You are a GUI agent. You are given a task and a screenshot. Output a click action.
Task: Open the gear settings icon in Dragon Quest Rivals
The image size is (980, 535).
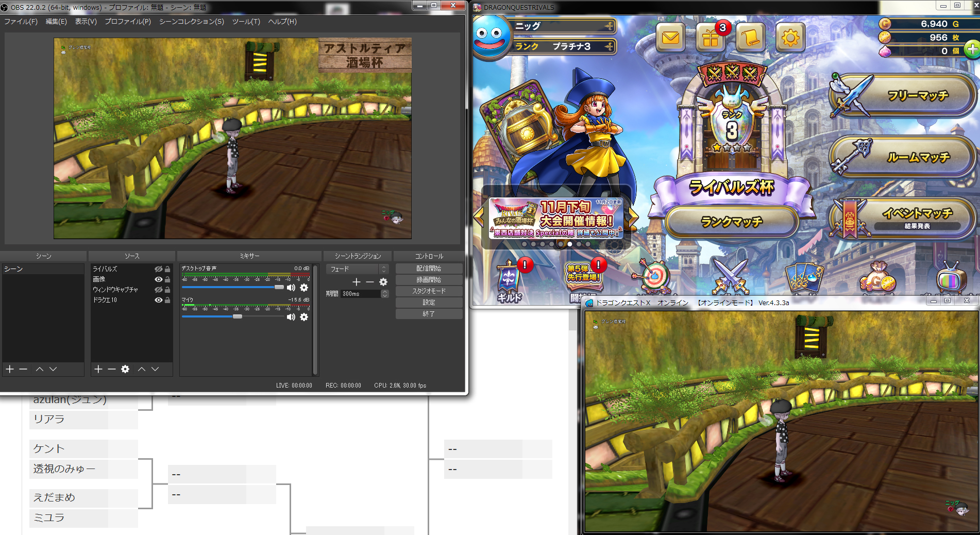tap(790, 37)
